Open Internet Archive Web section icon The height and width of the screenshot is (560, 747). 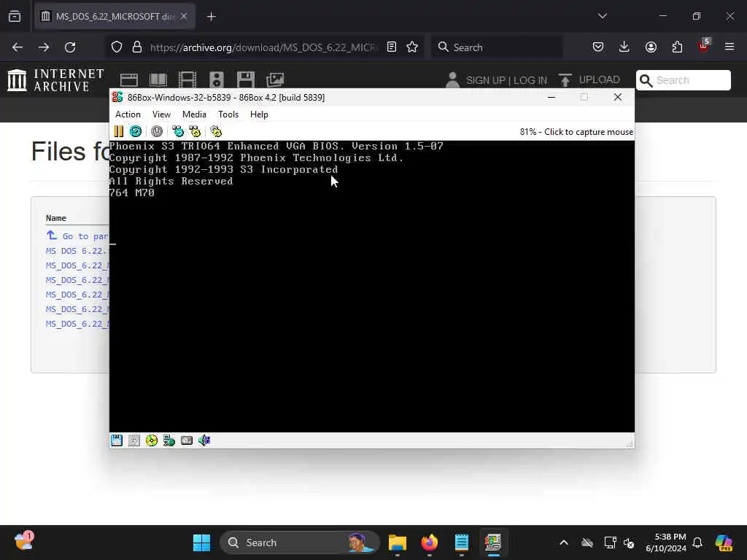coord(128,79)
